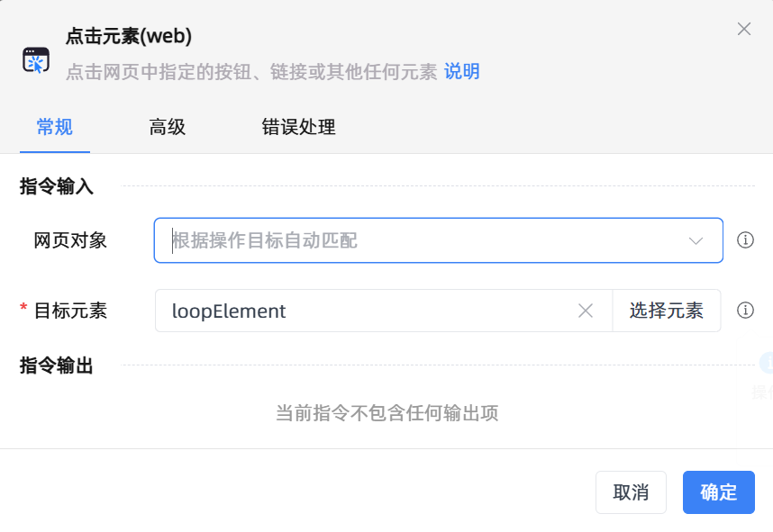Click the chevron arrow inside 网页对象 field

[x=695, y=240]
